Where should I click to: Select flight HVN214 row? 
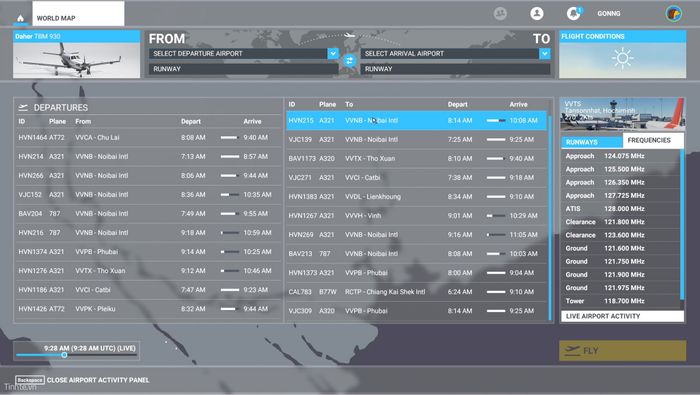click(x=148, y=157)
